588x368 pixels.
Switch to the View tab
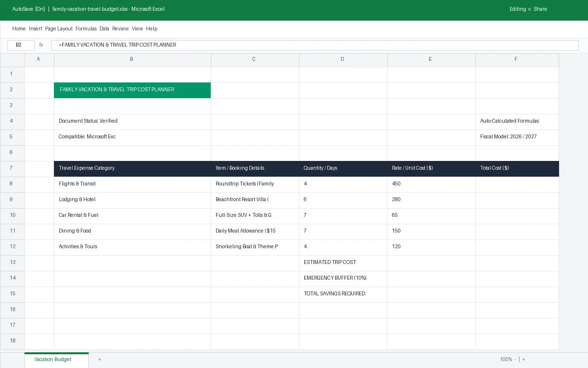click(x=137, y=29)
